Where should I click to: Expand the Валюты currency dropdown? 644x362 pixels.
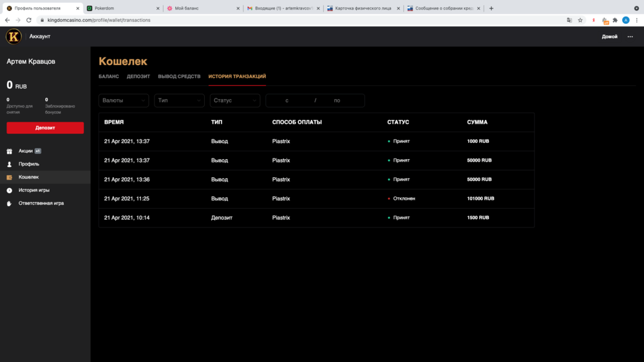click(124, 100)
